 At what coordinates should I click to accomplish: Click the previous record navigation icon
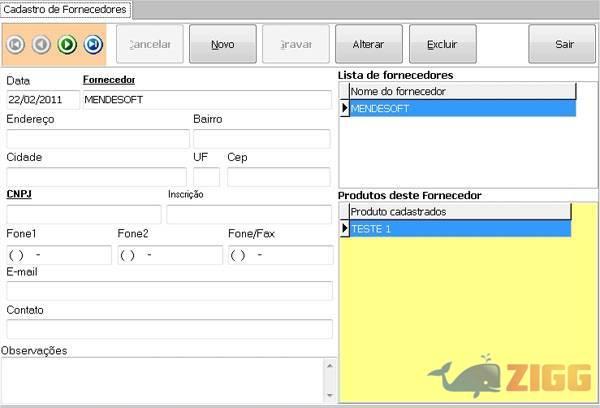[41, 44]
